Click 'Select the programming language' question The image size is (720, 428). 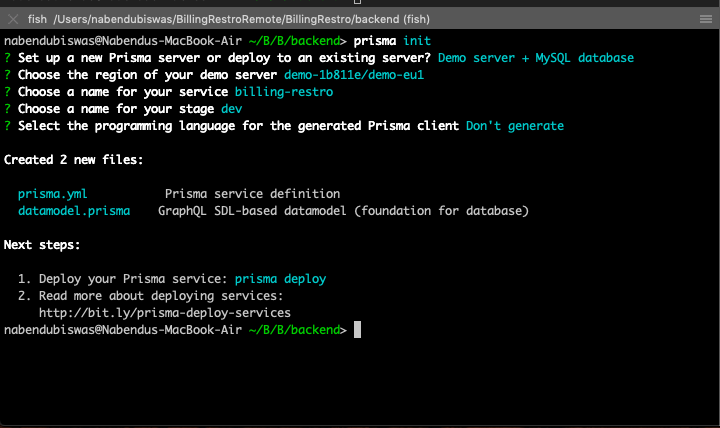(x=238, y=126)
